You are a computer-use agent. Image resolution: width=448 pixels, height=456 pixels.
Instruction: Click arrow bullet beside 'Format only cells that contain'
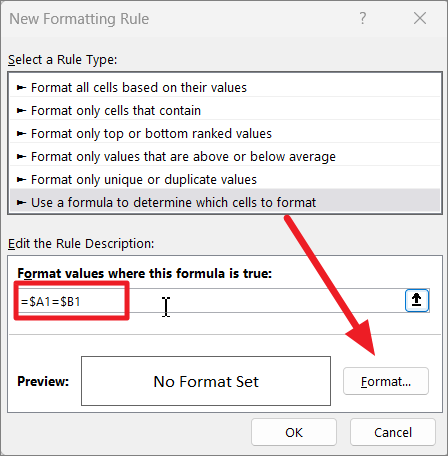click(21, 111)
